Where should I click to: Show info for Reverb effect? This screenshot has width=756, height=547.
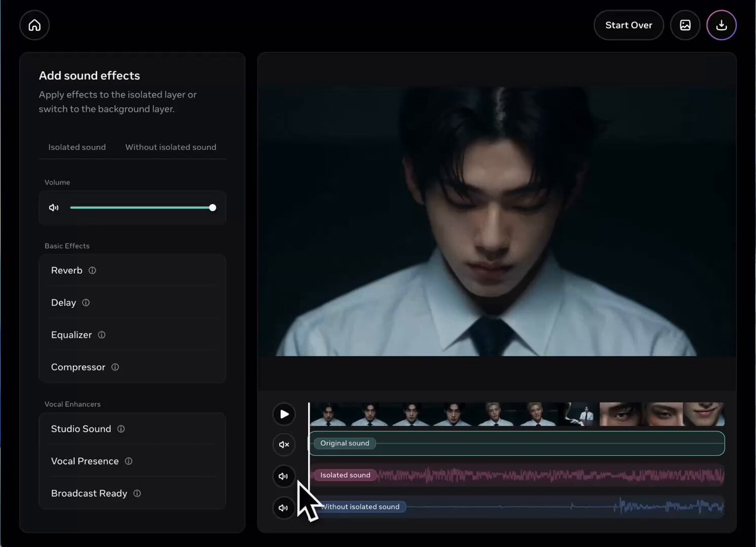[x=92, y=271]
